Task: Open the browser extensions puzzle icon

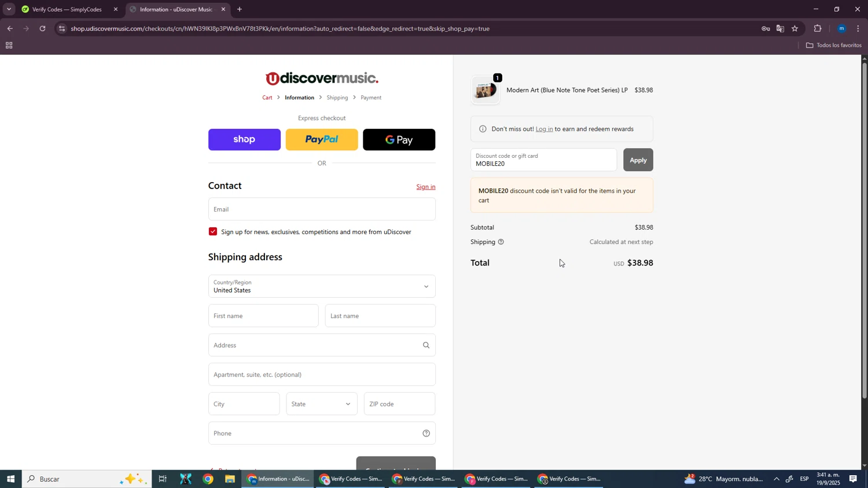Action: (818, 28)
